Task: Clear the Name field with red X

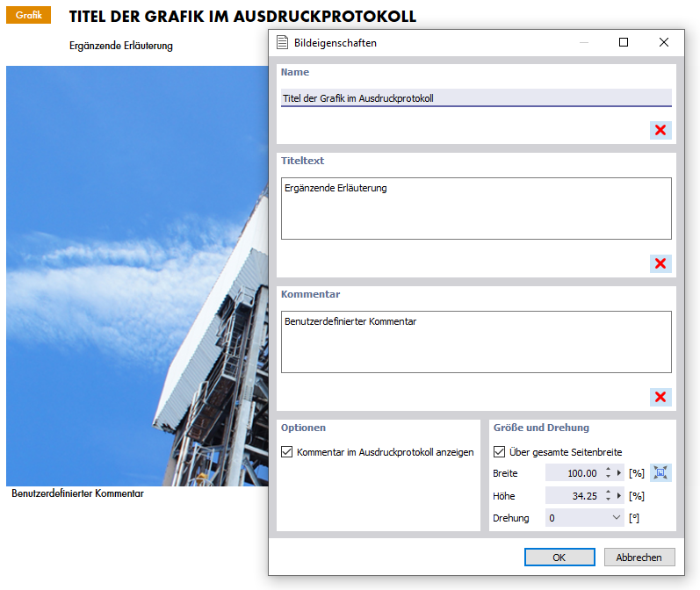Action: 660,130
